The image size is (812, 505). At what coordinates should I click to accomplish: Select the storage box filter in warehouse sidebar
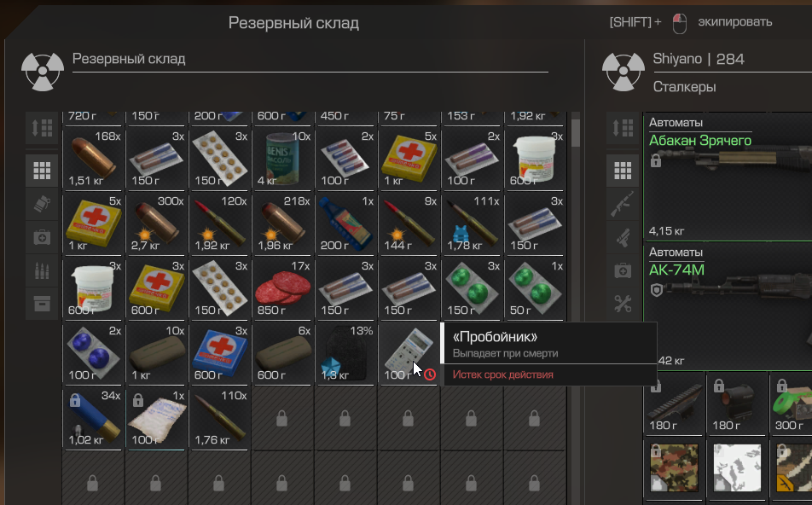click(x=42, y=304)
